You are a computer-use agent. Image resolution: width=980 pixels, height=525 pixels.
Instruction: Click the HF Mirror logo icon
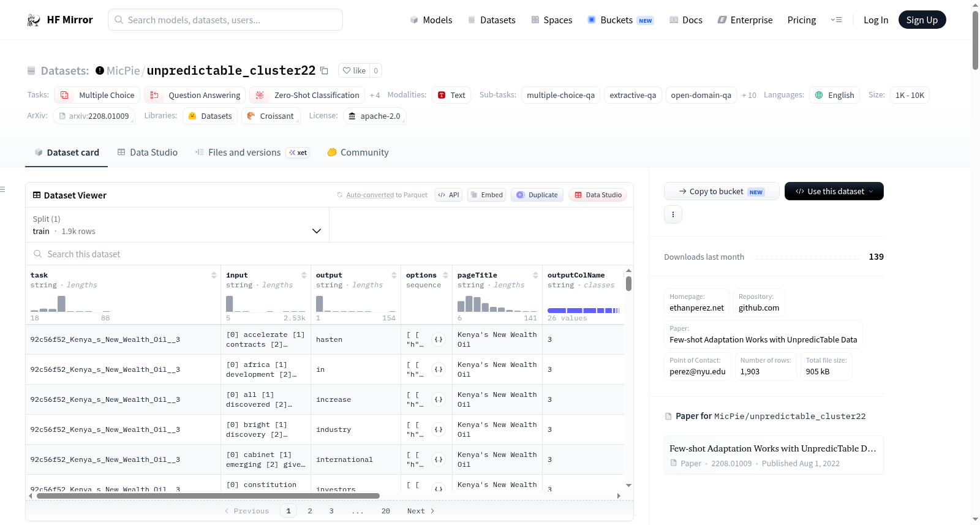tap(34, 20)
